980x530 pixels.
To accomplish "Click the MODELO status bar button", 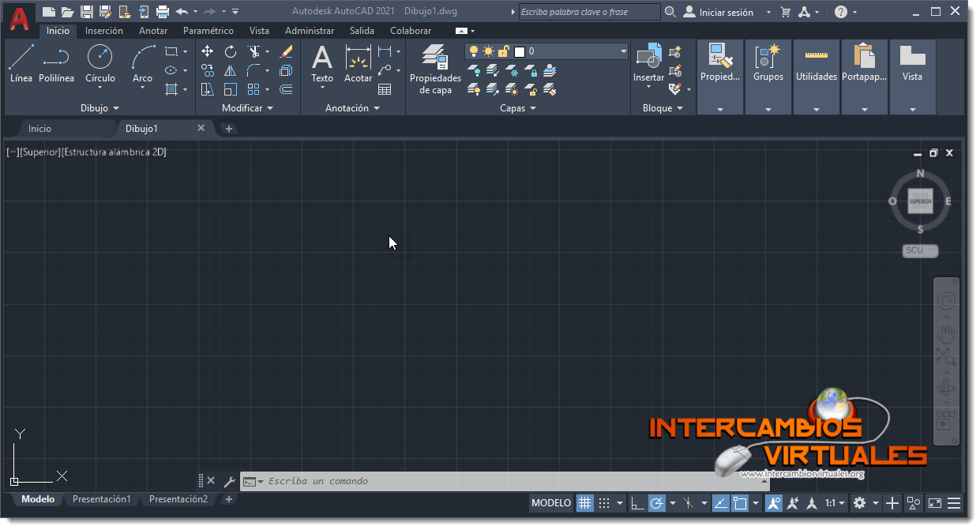I will [x=551, y=503].
